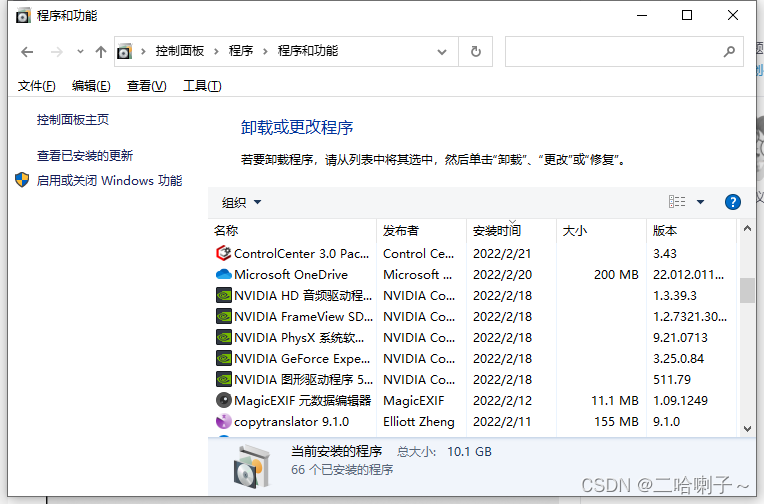Click install date 2022/2/12

click(502, 401)
